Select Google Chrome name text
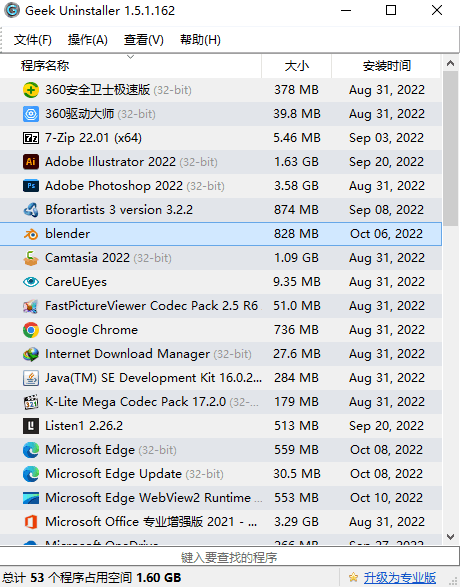460x587 pixels. click(91, 330)
